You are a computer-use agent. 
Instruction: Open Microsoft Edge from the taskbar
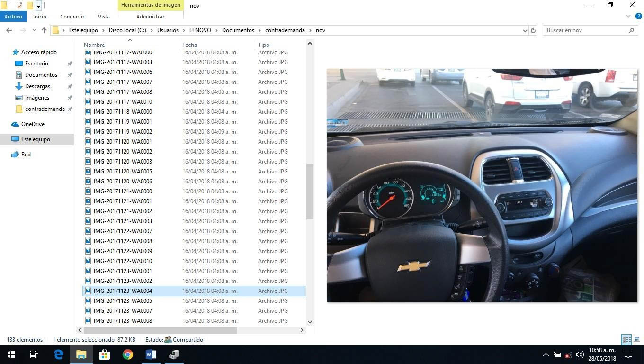pos(58,355)
